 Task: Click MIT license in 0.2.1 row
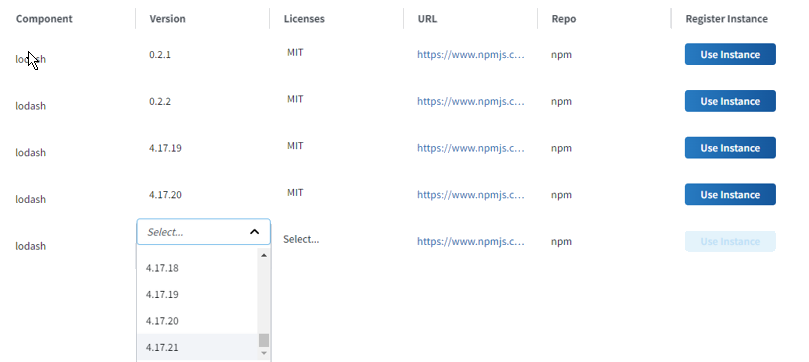(x=295, y=52)
